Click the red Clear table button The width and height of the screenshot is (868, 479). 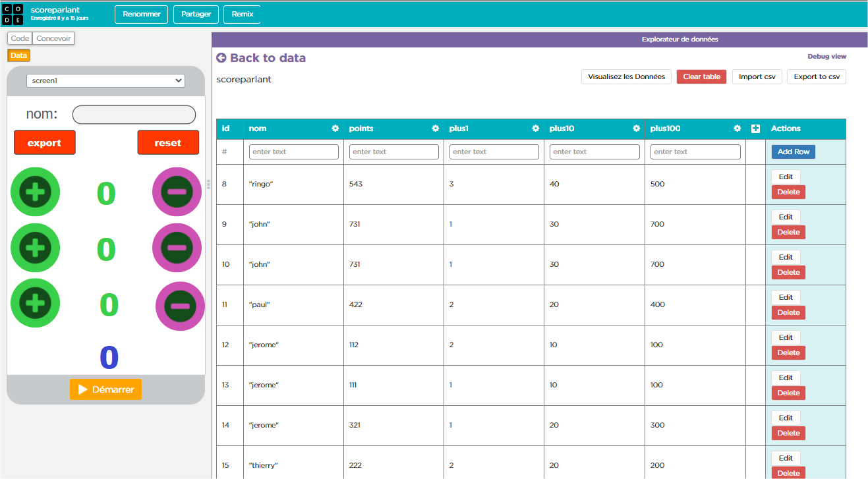point(701,76)
